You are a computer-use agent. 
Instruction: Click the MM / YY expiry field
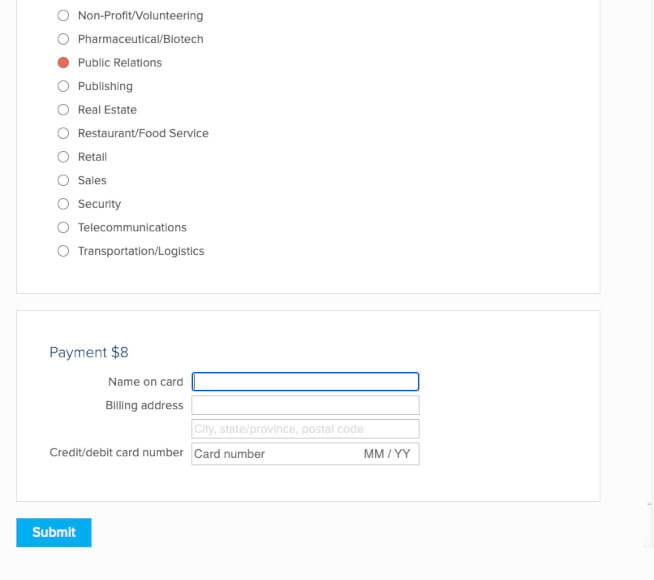pos(387,454)
